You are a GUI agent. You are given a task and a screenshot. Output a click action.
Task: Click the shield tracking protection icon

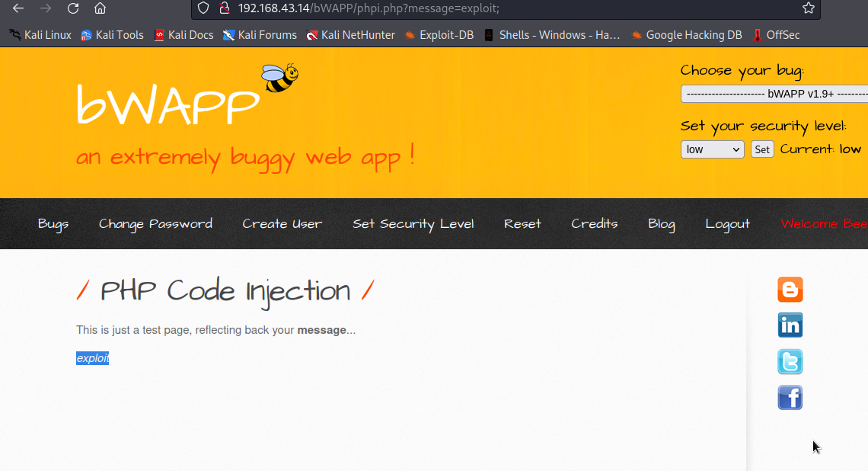tap(203, 8)
